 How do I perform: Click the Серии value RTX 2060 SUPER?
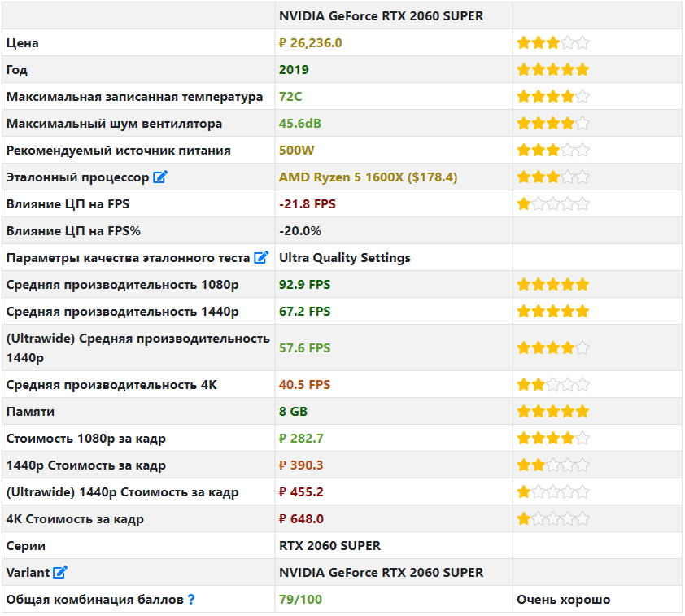coord(329,546)
